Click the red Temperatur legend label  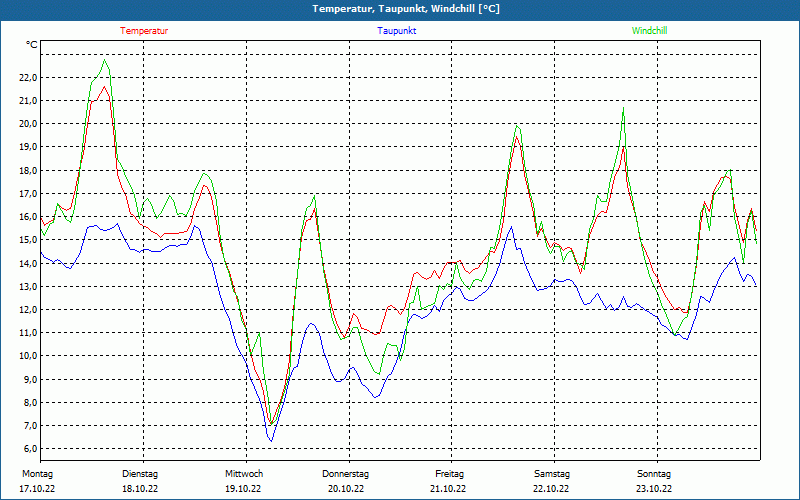tap(144, 31)
